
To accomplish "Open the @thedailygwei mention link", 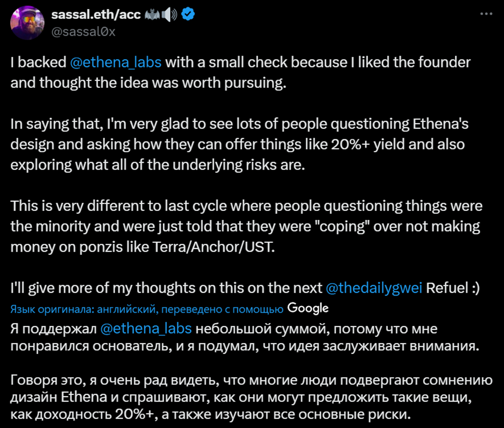I will (x=374, y=288).
